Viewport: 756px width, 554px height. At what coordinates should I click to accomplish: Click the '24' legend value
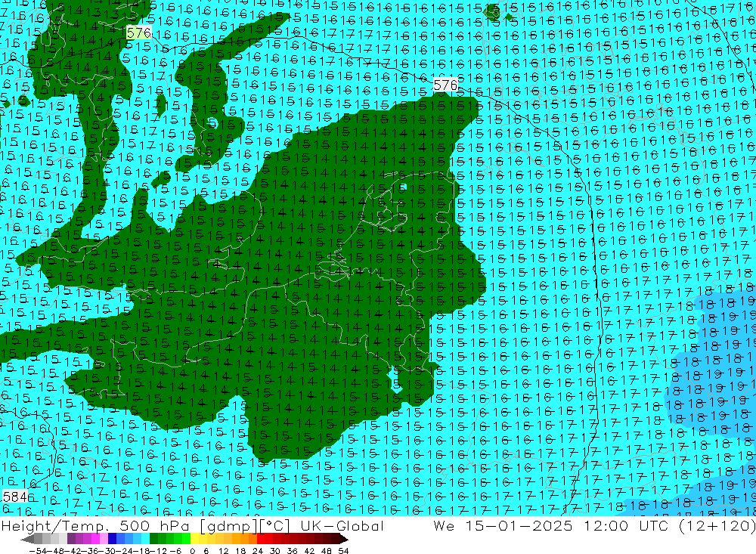[258, 551]
